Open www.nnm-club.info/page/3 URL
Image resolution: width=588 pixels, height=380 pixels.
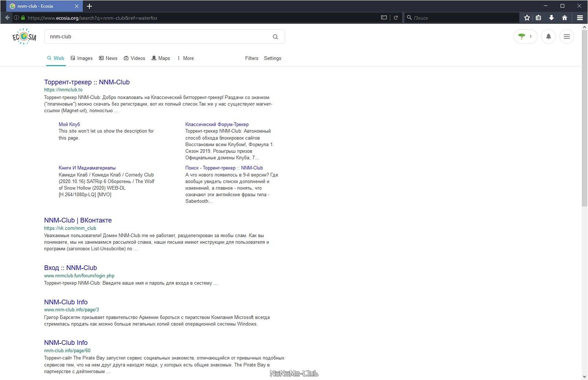point(72,309)
